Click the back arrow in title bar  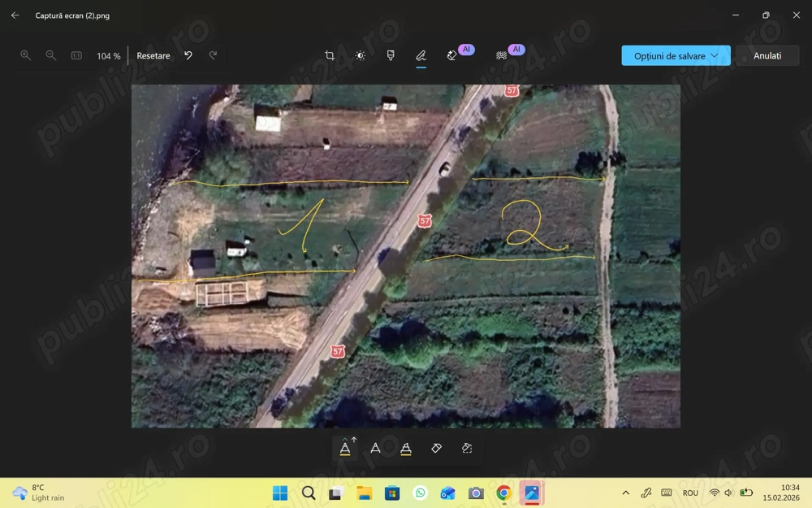pos(15,15)
